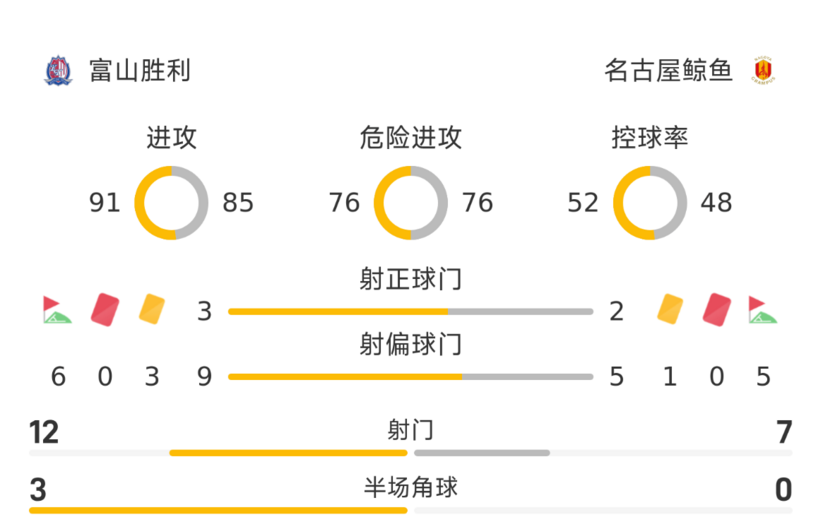Image resolution: width=840 pixels, height=529 pixels.
Task: Click the right team's red card icon
Action: [x=716, y=309]
